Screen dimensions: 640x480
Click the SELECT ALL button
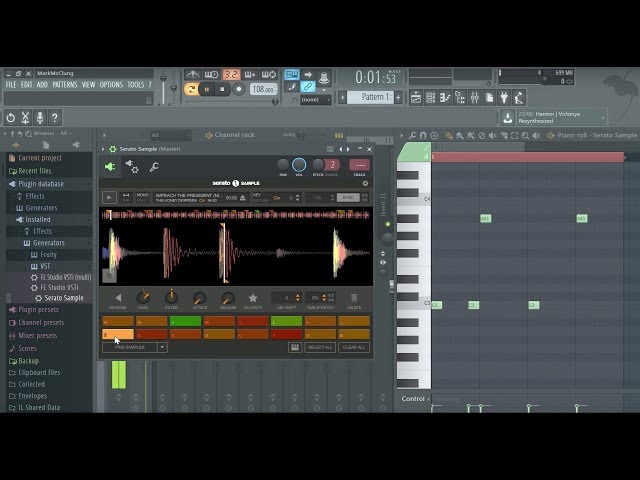(320, 347)
